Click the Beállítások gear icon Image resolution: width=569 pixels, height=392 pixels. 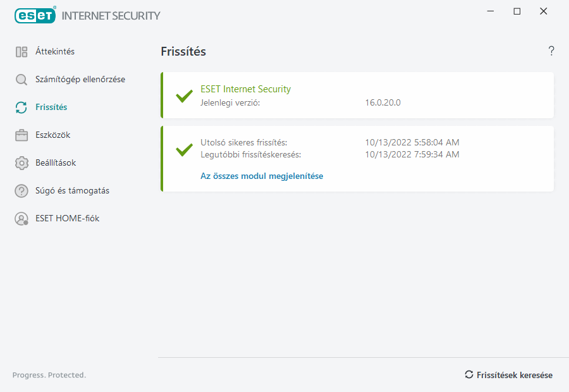tap(21, 163)
